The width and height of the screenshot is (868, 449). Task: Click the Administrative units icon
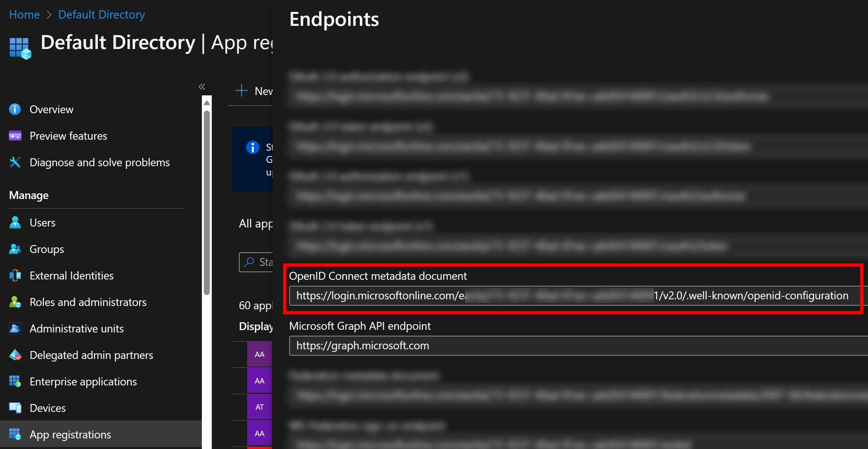[x=15, y=328]
